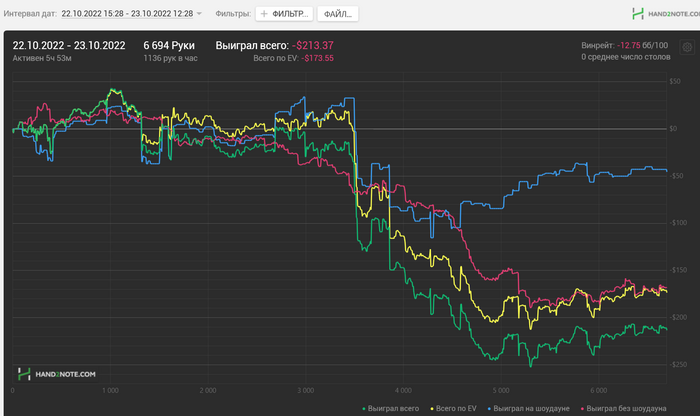Screen dimensions: 700x416
Task: Click the -$250 y-axis label
Action: [x=677, y=365]
